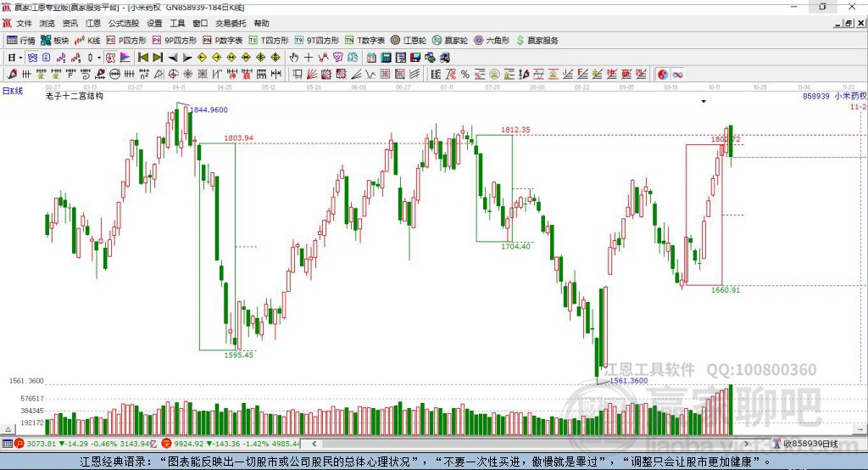Screen dimensions: 868x470
Task: Select the percent % line tool
Action: tap(465, 74)
